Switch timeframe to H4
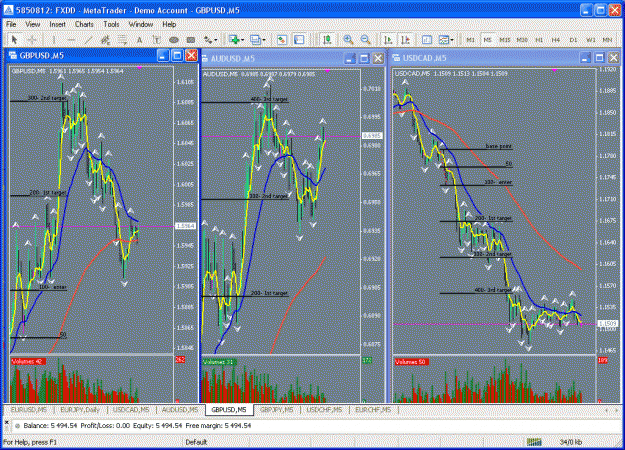 pos(556,40)
